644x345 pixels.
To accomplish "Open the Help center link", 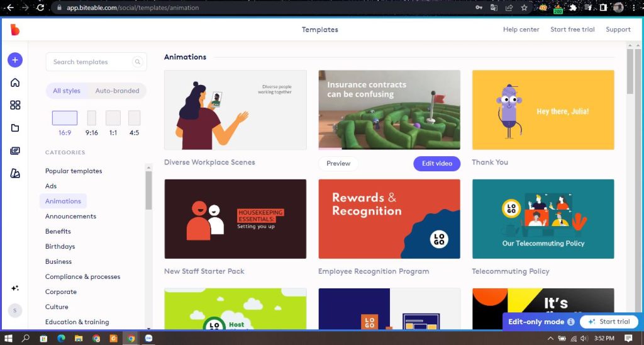I will (521, 30).
